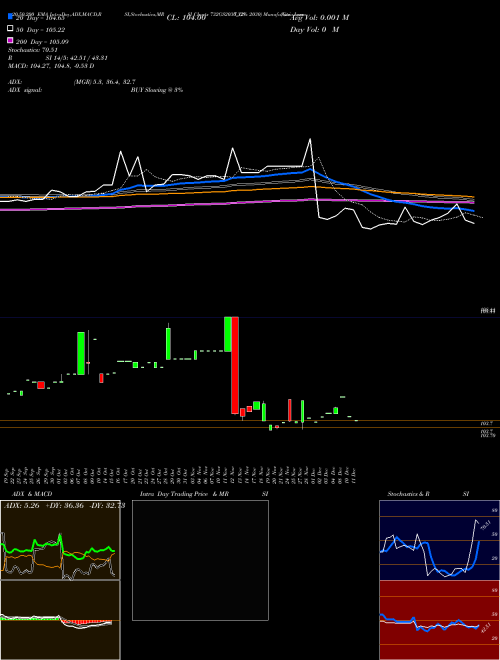
Task: Click the 'ADX: 5.26 +DY: 36.36 -DY: 32.73' readout
Action: click(64, 506)
